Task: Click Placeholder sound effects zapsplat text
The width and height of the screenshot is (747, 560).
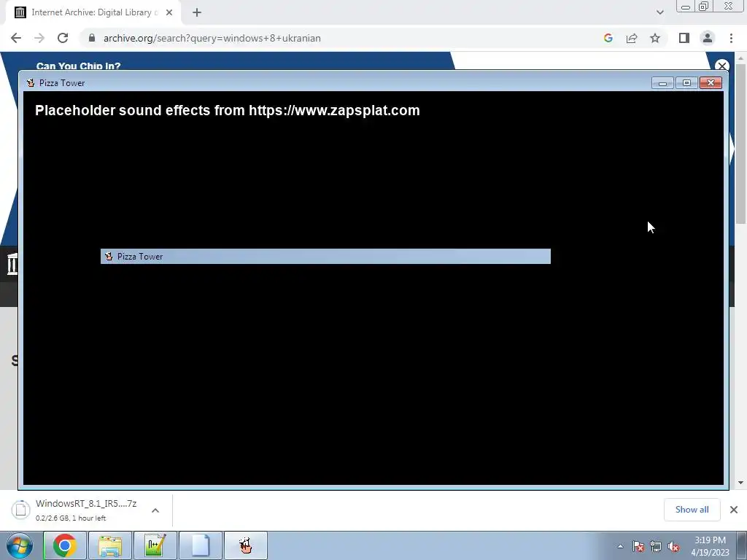Action: click(x=228, y=111)
